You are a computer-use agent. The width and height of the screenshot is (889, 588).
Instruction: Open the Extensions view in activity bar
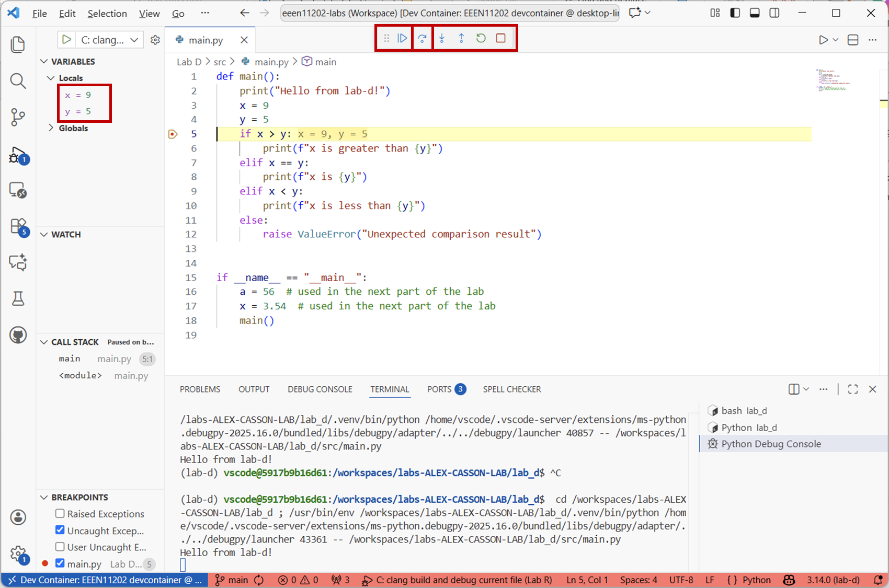18,226
